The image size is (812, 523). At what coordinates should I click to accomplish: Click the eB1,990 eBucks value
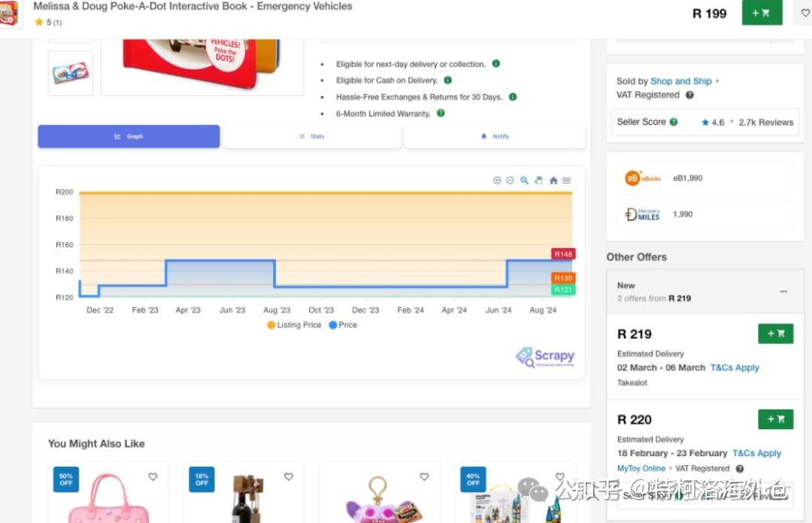[688, 178]
